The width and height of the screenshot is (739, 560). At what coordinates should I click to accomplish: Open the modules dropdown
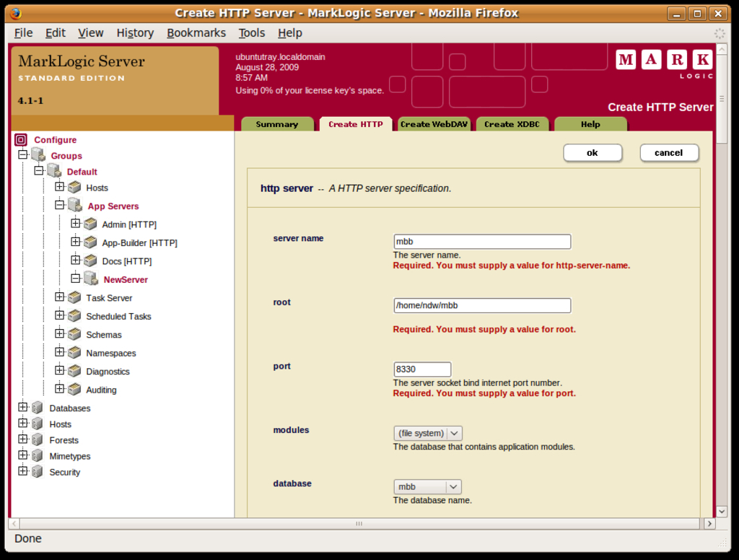click(427, 433)
